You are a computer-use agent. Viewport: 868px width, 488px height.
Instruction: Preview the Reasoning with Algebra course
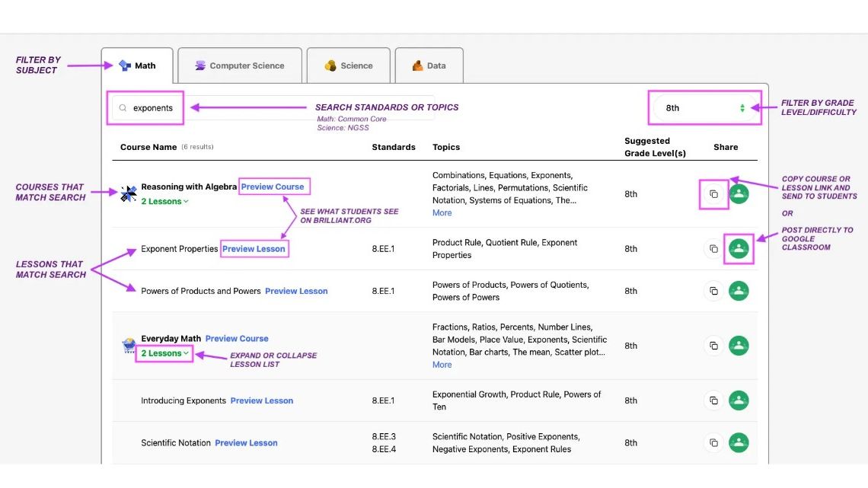(274, 186)
